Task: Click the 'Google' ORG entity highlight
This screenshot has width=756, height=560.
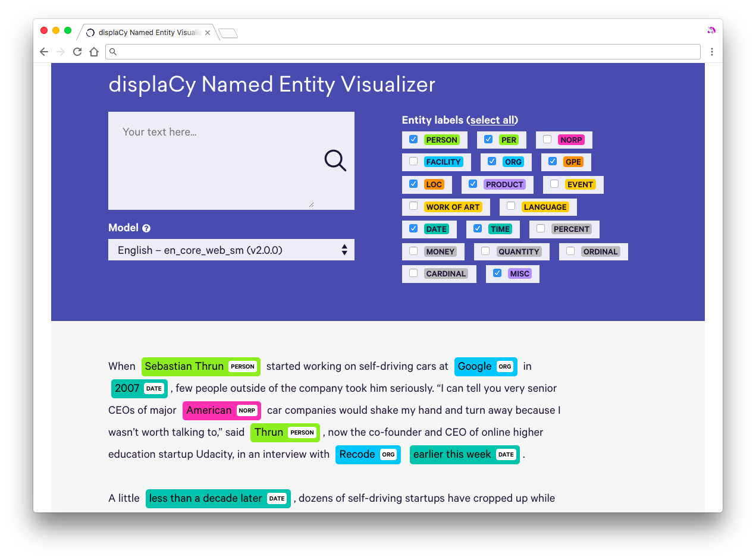Action: [x=486, y=366]
